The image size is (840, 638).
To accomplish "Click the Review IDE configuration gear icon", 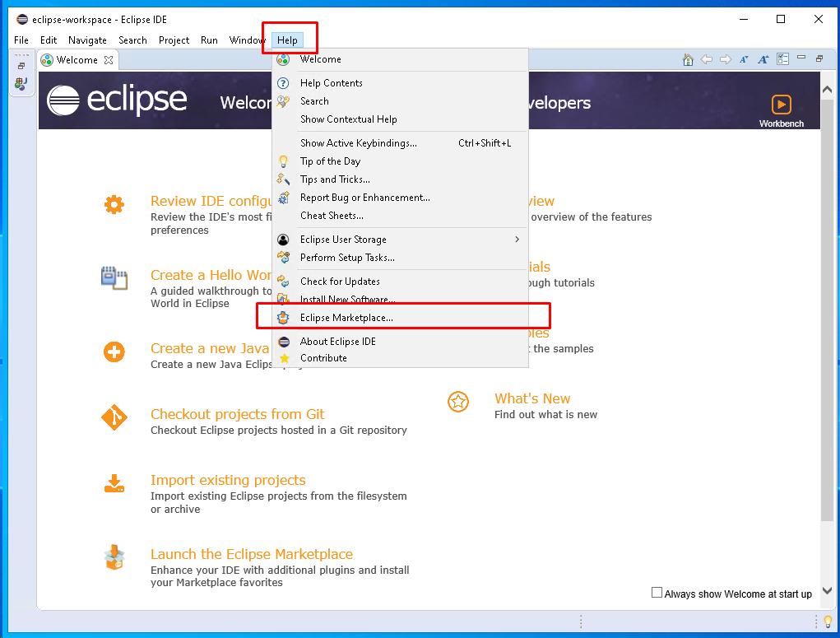I will coord(114,204).
